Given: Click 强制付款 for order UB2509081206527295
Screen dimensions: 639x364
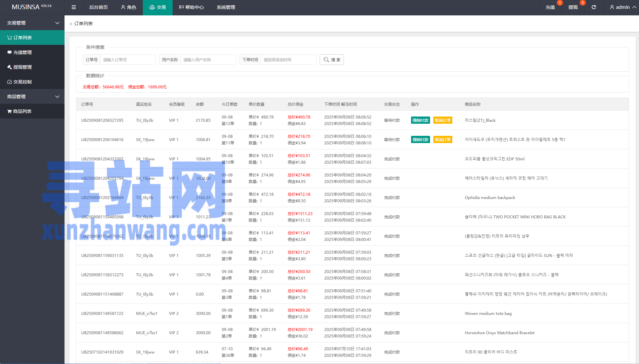Looking at the screenshot, I should coord(420,120).
